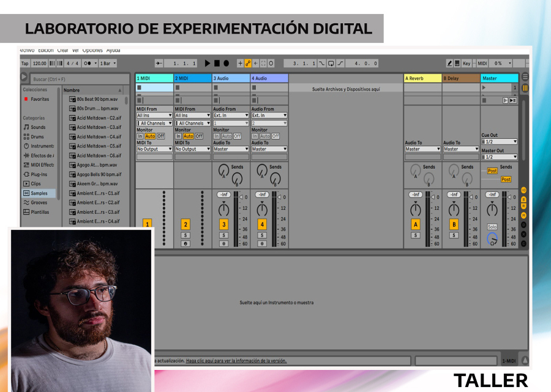Click the Session Record circle button
Screen dimensions: 551x392
(271, 64)
